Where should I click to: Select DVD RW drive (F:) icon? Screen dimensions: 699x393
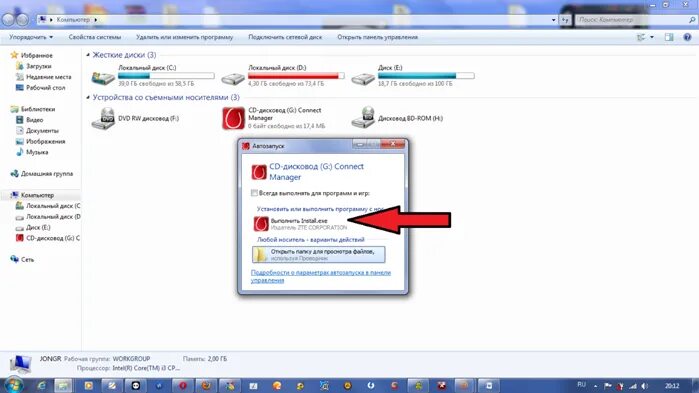pyautogui.click(x=103, y=119)
